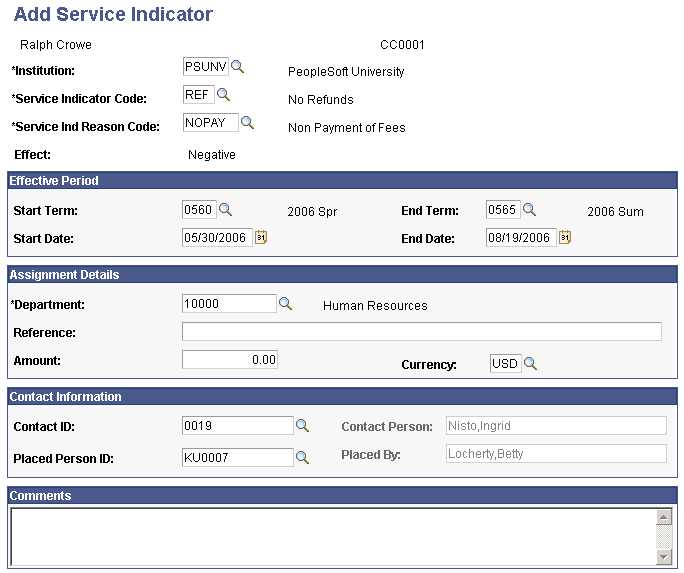The image size is (684, 573).
Task: Click the Negative effect value
Action: coord(212,155)
